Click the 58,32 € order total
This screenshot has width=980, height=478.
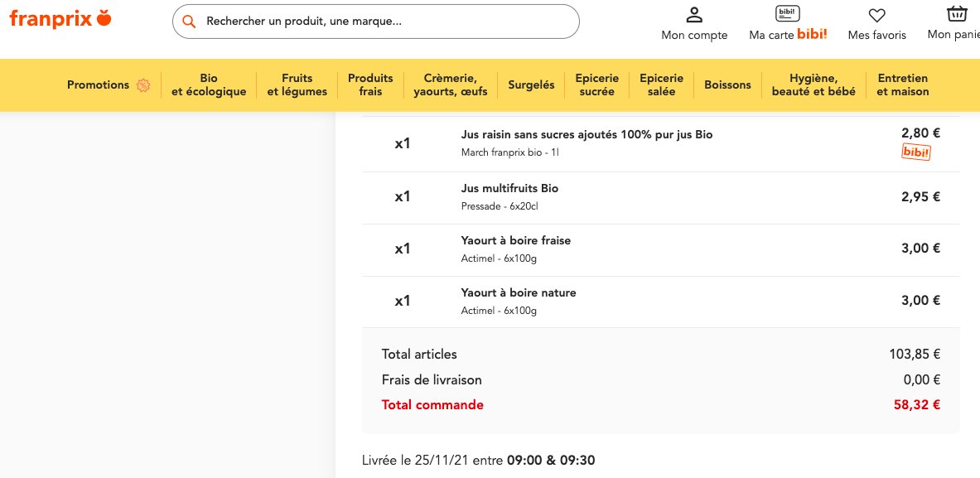(918, 405)
